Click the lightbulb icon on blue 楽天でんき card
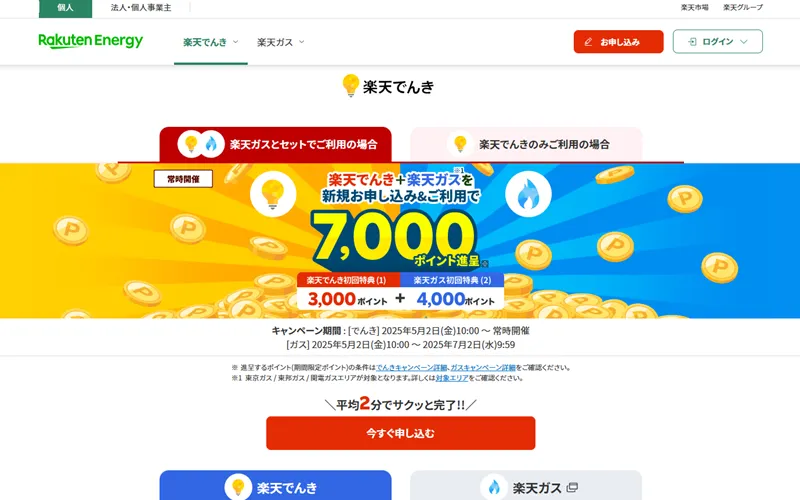The width and height of the screenshot is (800, 500). pyautogui.click(x=238, y=487)
